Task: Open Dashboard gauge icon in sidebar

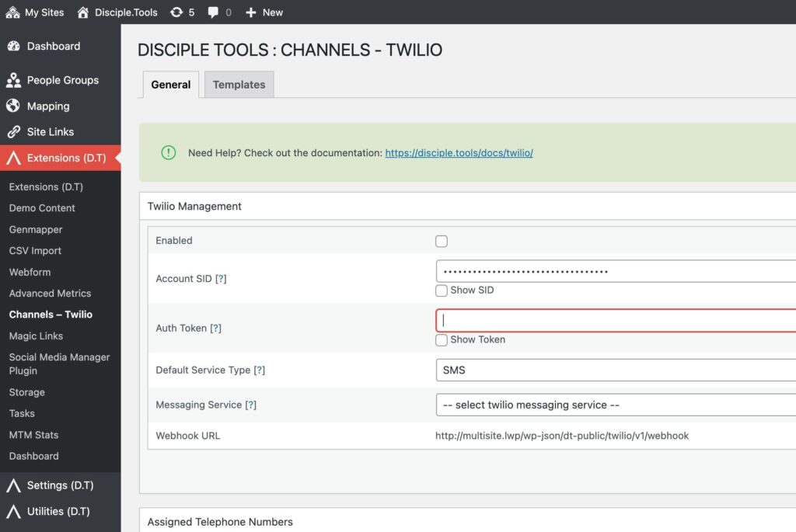Action: (13, 47)
